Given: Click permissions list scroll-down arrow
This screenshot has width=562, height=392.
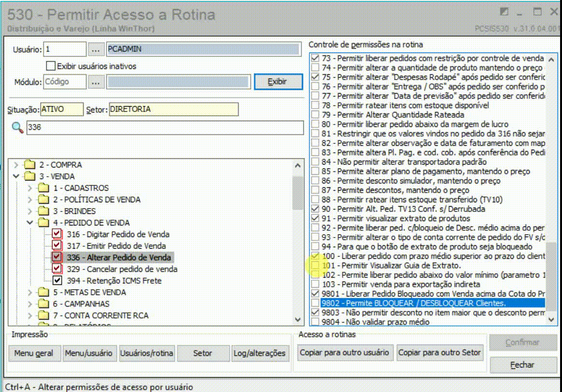Looking at the screenshot, I should click(551, 320).
